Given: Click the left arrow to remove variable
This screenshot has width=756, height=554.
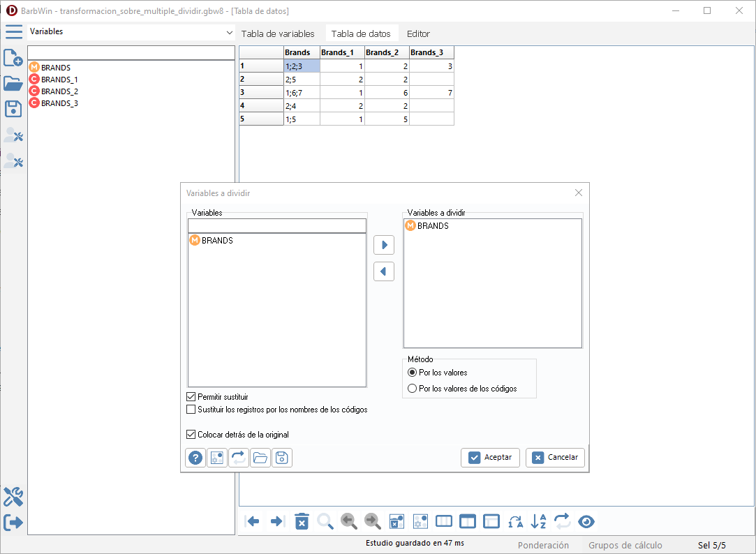Looking at the screenshot, I should coord(384,271).
